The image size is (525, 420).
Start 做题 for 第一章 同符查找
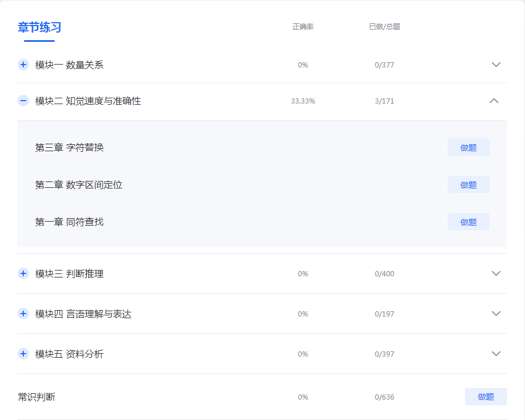(x=468, y=222)
